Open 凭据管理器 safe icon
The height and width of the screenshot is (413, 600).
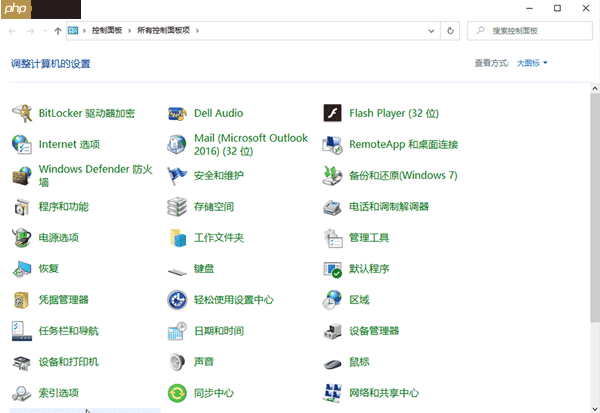22,300
